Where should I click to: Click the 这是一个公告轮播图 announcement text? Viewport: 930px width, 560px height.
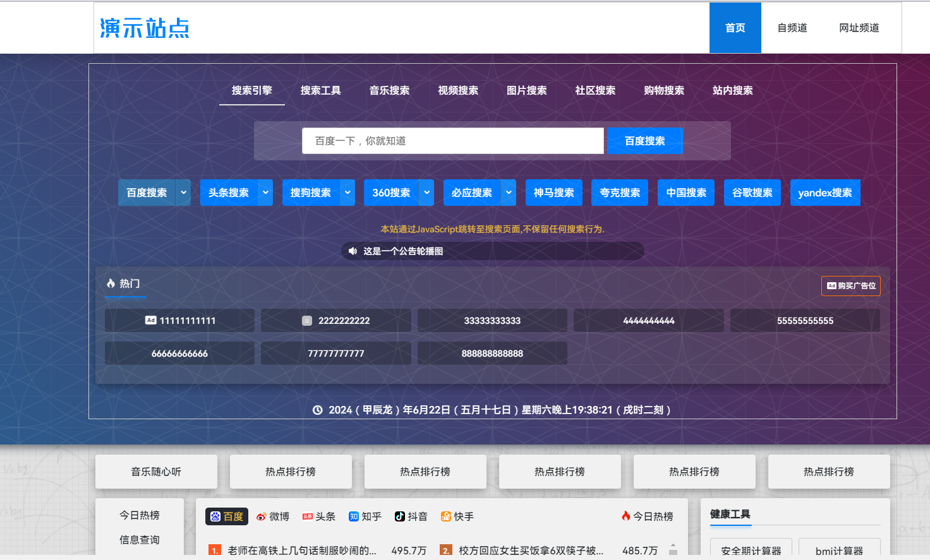tap(403, 251)
